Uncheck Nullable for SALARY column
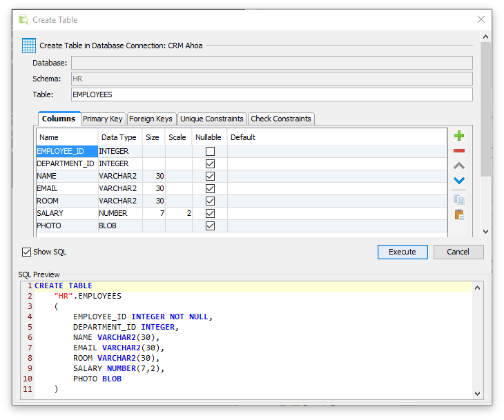This screenshot has width=504, height=420. (210, 213)
